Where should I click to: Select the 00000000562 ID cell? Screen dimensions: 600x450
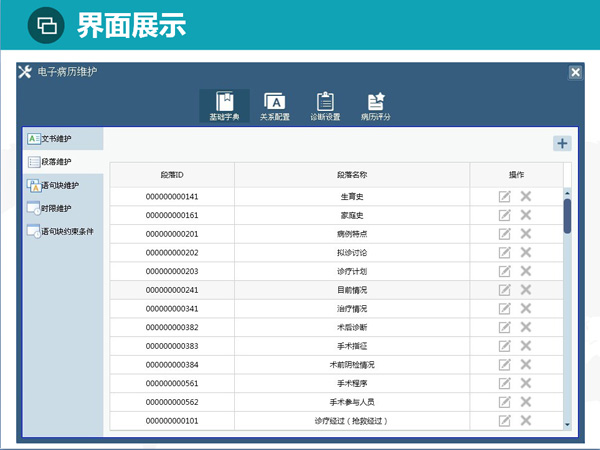[x=172, y=402]
